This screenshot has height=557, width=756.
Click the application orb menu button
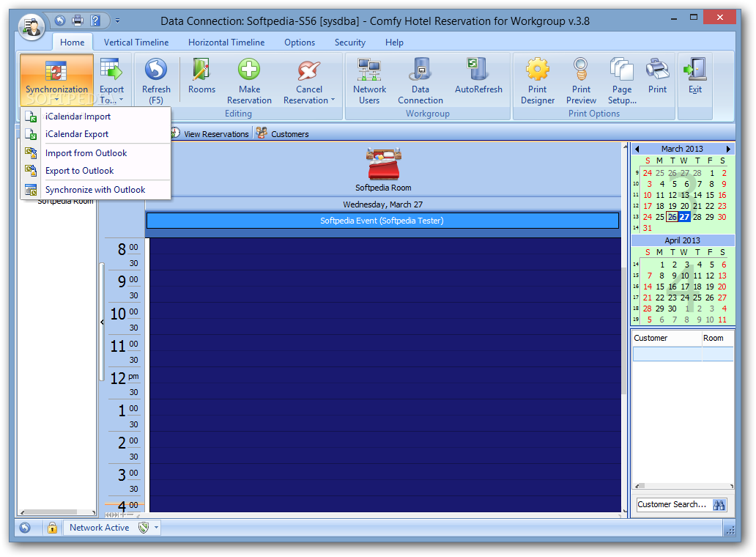(31, 27)
